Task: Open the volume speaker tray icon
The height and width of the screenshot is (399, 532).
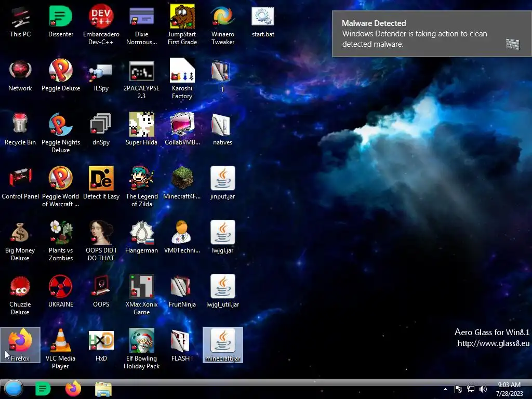Action: click(483, 389)
